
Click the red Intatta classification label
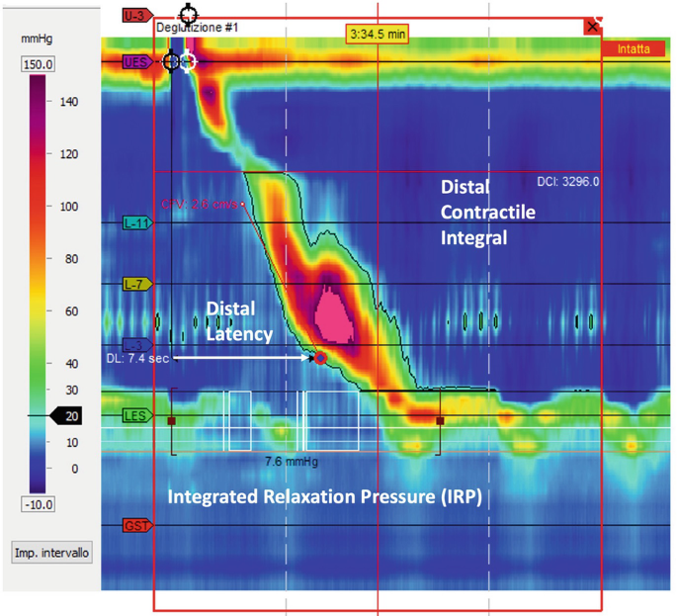pos(633,48)
